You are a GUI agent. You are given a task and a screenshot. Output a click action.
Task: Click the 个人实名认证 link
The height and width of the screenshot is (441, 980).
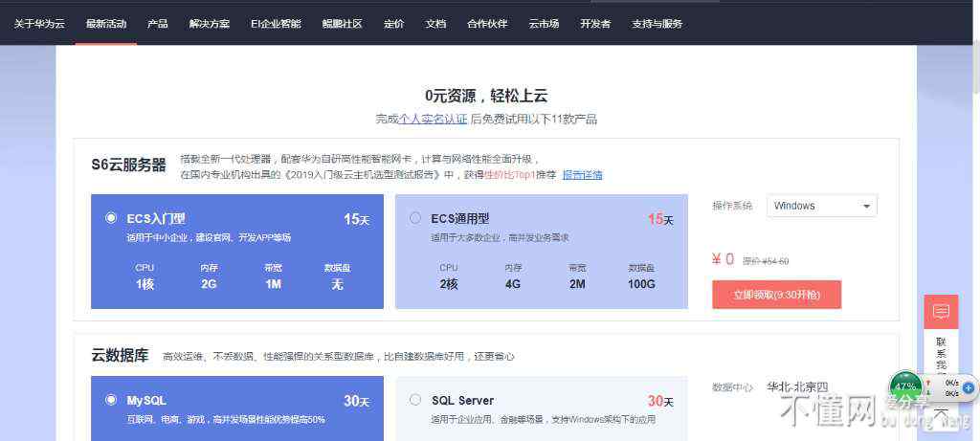coord(433,119)
